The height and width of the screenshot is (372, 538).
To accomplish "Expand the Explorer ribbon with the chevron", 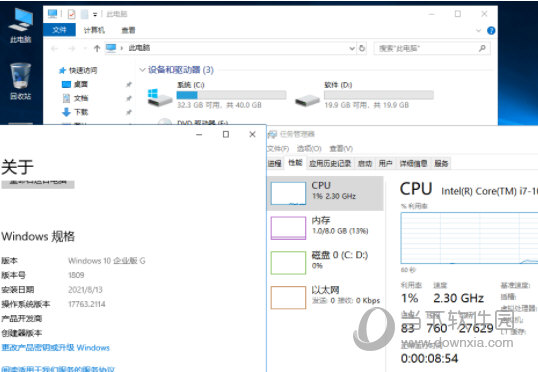I will 478,31.
